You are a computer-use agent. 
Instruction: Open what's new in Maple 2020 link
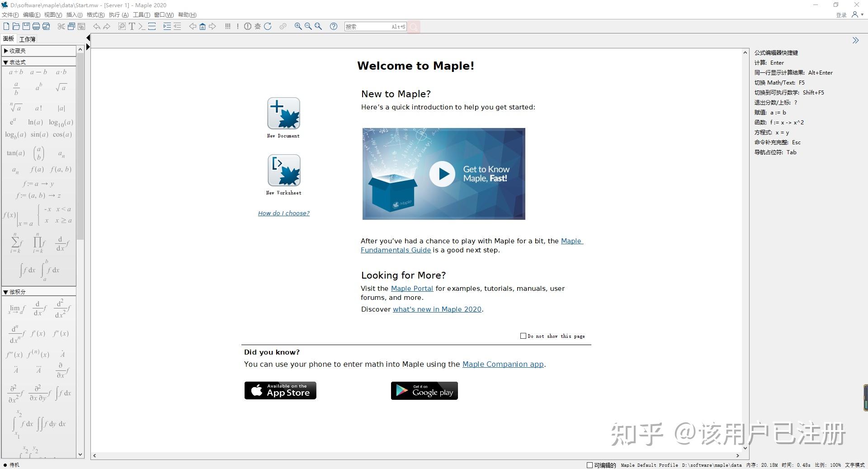pyautogui.click(x=436, y=309)
